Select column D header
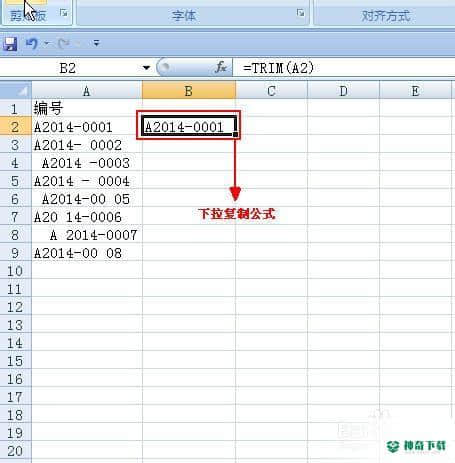The image size is (455, 463). pyautogui.click(x=343, y=91)
